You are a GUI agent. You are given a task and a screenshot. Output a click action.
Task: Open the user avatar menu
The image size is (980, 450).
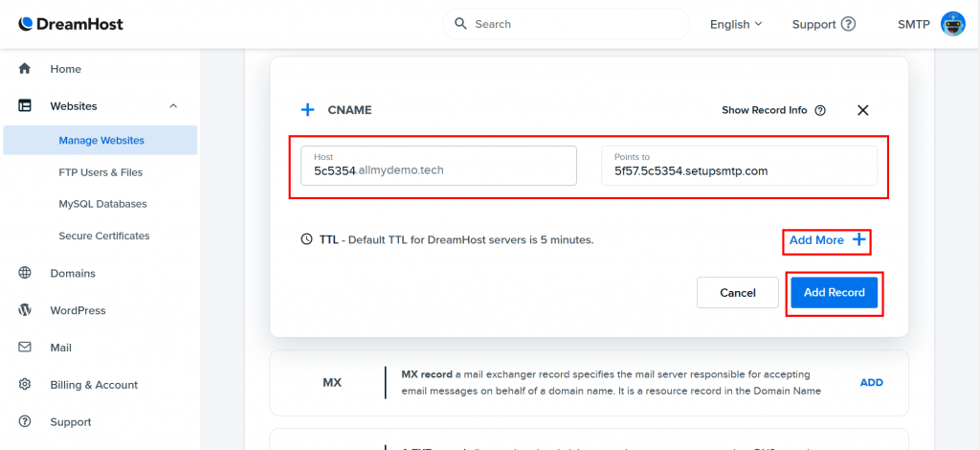pyautogui.click(x=953, y=24)
